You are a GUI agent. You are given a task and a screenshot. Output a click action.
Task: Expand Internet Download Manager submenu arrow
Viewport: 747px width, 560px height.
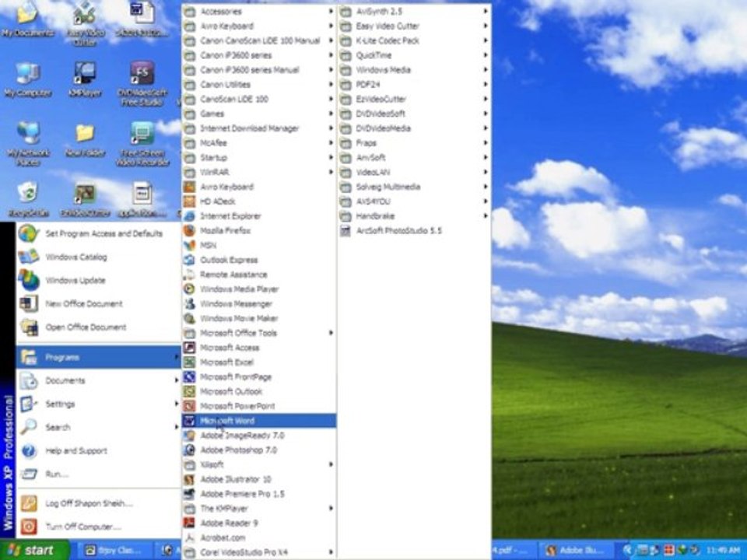coord(331,128)
